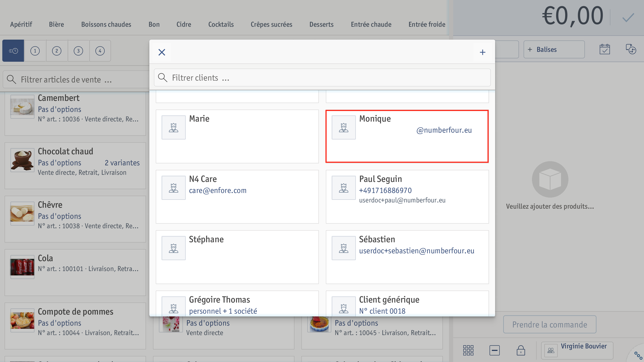Select customer Sébastien
Image resolution: width=644 pixels, height=362 pixels.
(x=407, y=257)
